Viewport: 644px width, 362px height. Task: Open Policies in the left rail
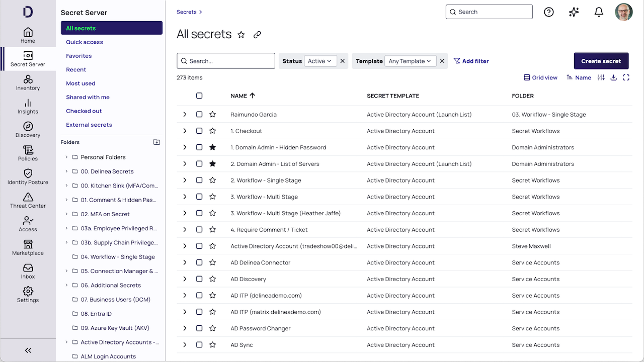pyautogui.click(x=28, y=153)
